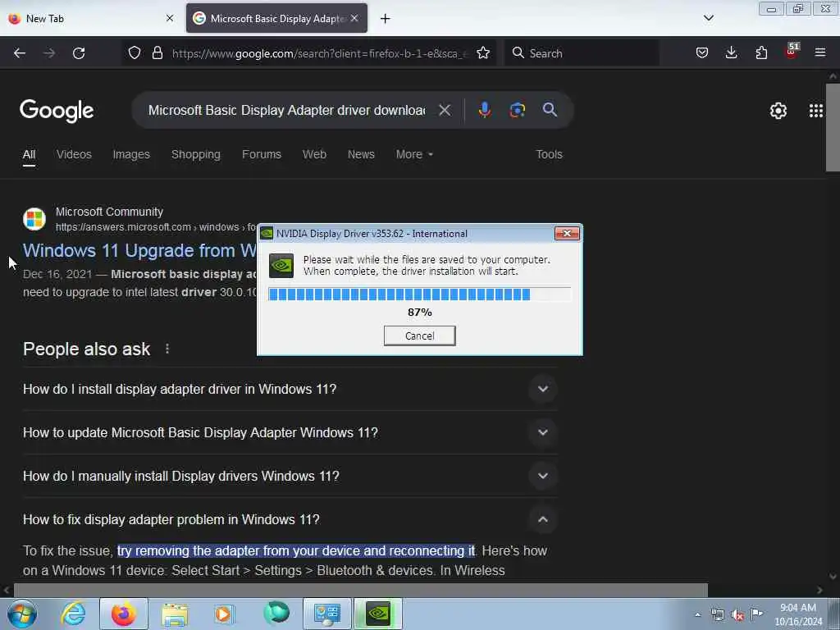The height and width of the screenshot is (630, 840).
Task: Focus the Firefox Search box
Action: point(582,53)
